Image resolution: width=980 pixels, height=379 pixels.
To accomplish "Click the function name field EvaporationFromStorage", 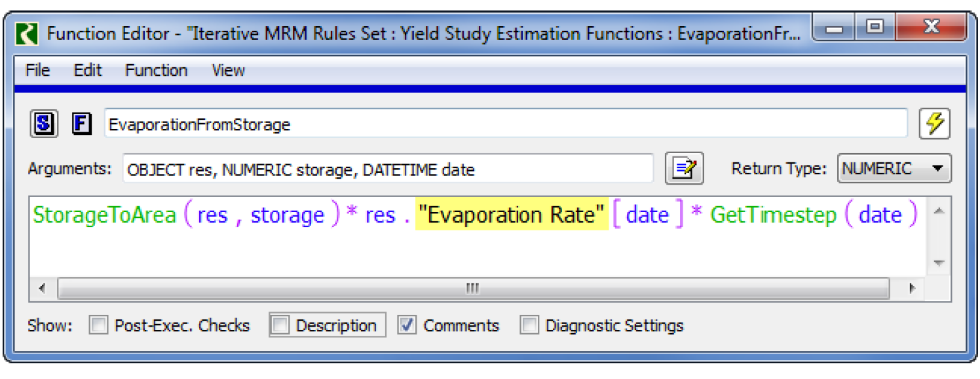I will tap(504, 124).
